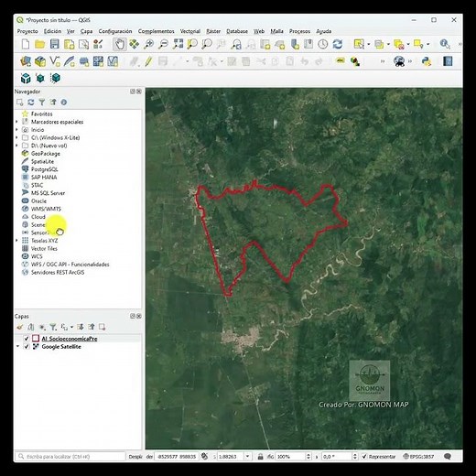The height and width of the screenshot is (476, 476).
Task: Uncheck the Representar render checkbox
Action: (x=364, y=457)
